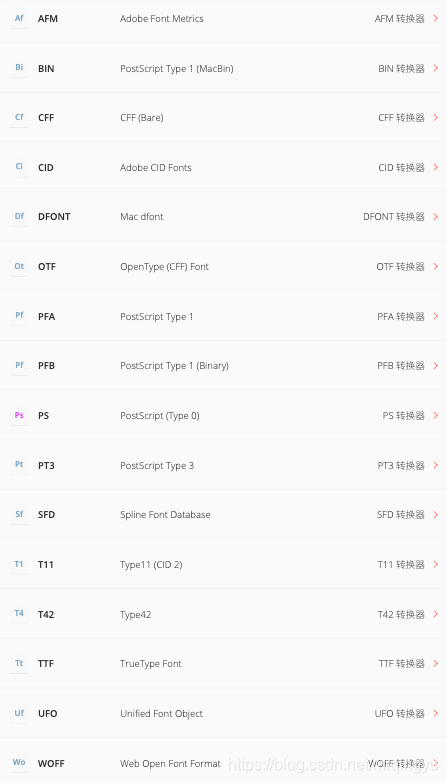This screenshot has height=783, width=447.
Task: Select the Bi icon next to BIN
Action: point(19,68)
